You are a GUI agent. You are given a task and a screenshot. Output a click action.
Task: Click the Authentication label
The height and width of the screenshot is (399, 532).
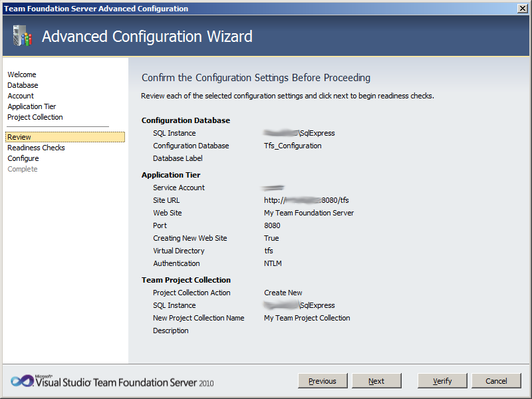point(176,263)
